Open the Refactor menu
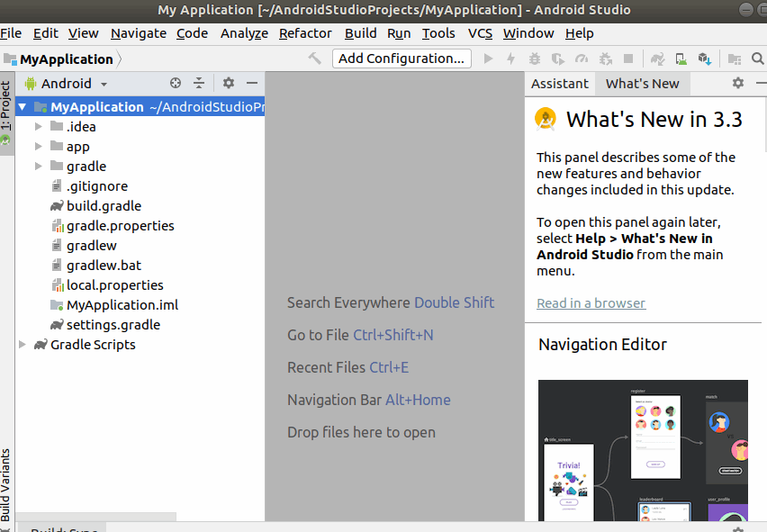Screen dimensions: 767x532 coord(305,33)
